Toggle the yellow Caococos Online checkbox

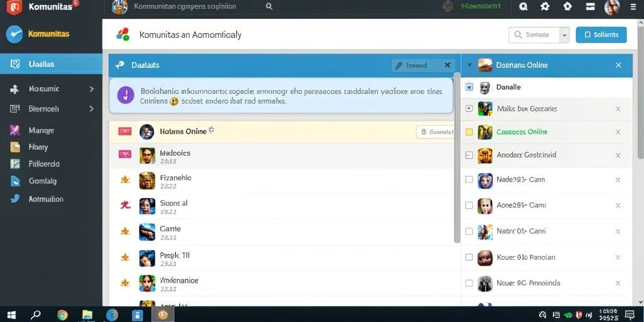coord(469,132)
